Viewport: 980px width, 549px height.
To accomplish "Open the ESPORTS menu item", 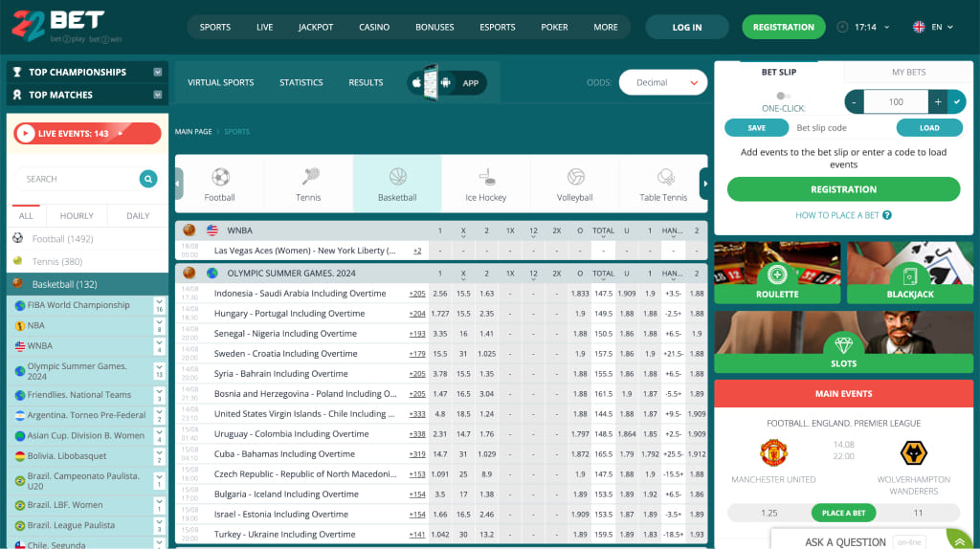I will click(498, 27).
